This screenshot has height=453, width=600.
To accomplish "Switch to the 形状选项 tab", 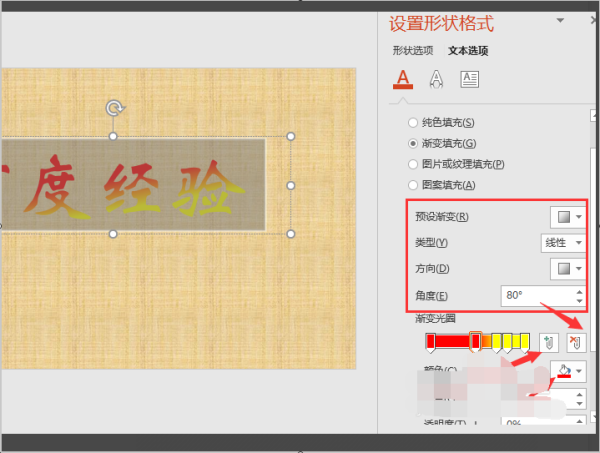I will click(413, 51).
